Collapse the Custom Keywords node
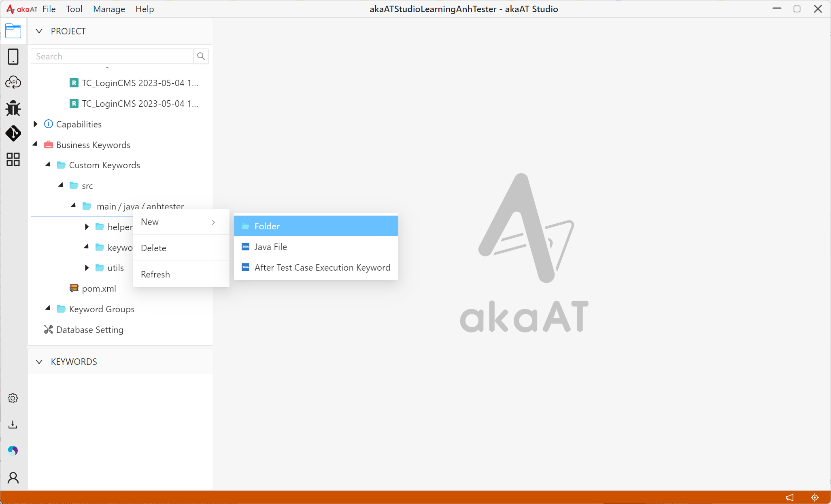Viewport: 831px width, 504px height. tap(48, 165)
